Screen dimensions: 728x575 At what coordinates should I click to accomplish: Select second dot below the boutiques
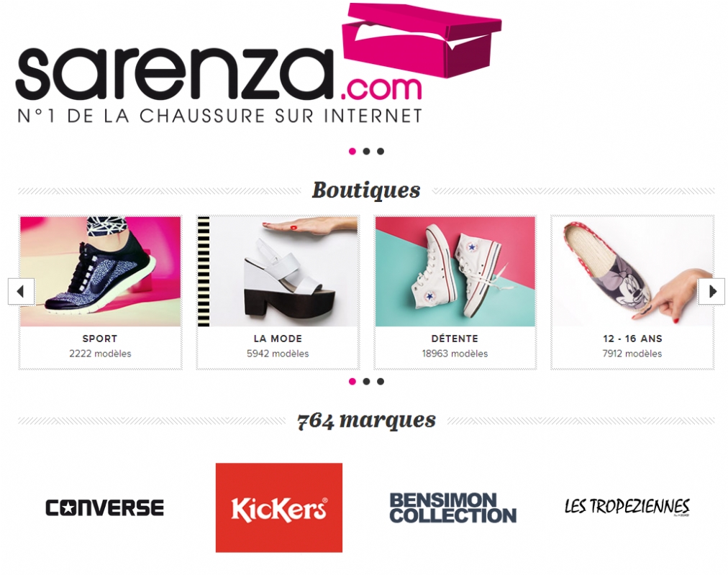click(366, 381)
